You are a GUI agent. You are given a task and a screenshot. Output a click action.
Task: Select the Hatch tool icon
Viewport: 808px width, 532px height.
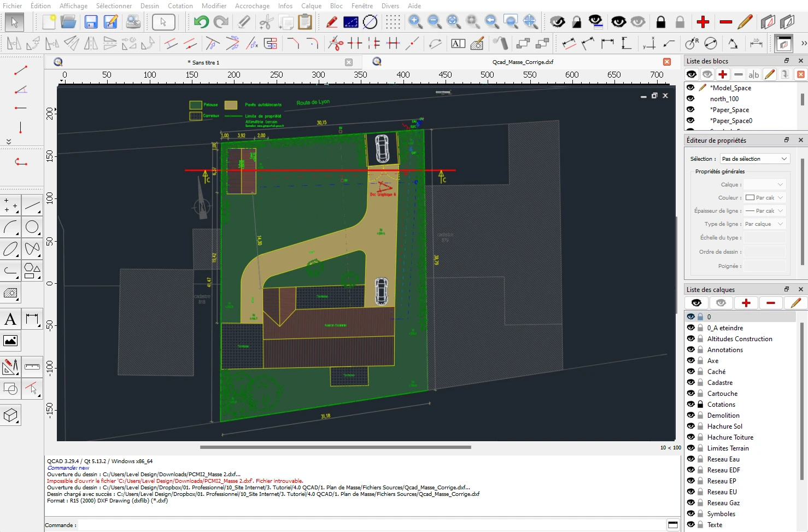tap(10, 293)
